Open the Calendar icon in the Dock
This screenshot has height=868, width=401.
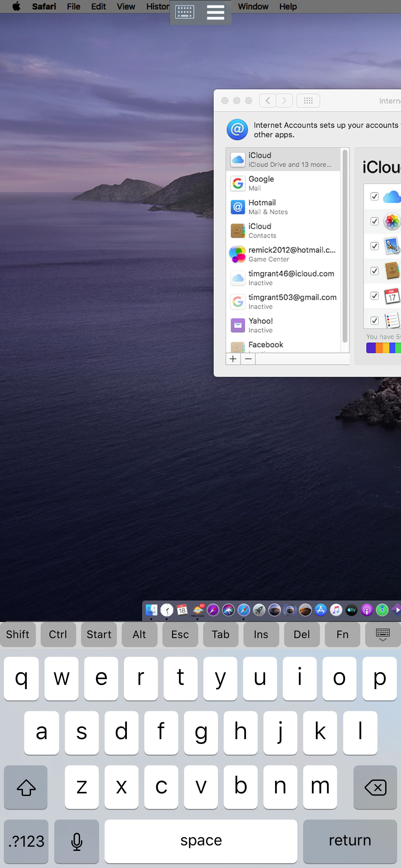pyautogui.click(x=182, y=610)
